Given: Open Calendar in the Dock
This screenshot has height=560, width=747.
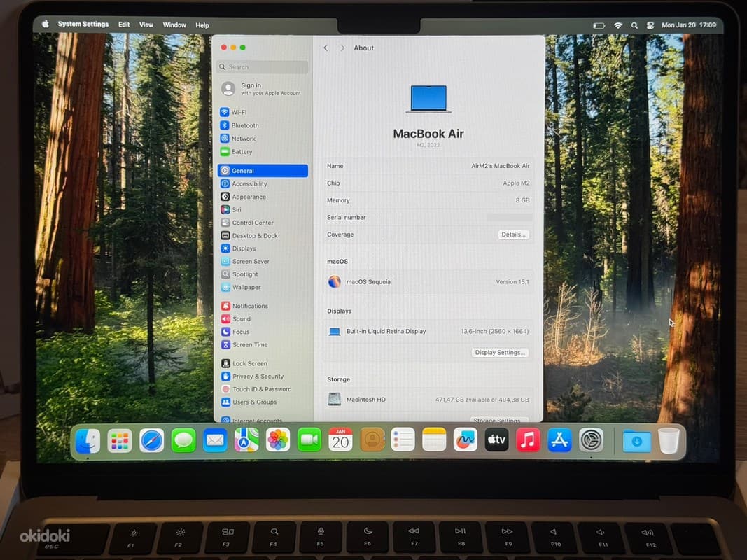Looking at the screenshot, I should click(x=341, y=440).
